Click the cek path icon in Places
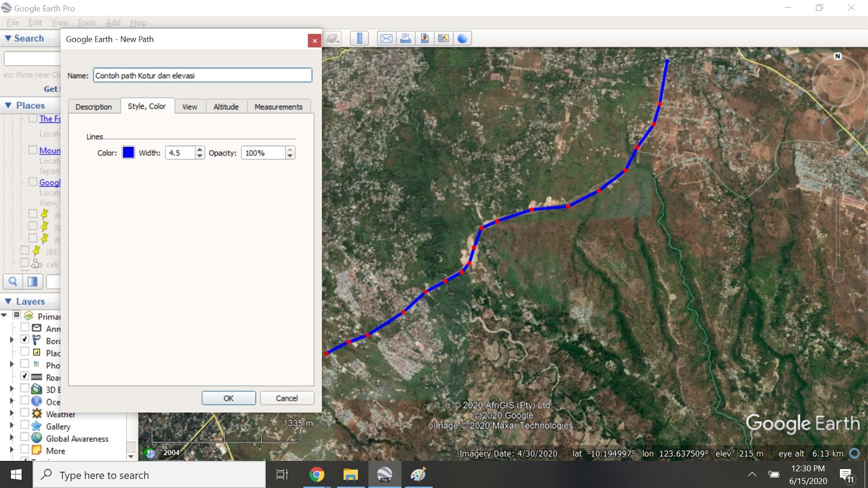 point(36,264)
